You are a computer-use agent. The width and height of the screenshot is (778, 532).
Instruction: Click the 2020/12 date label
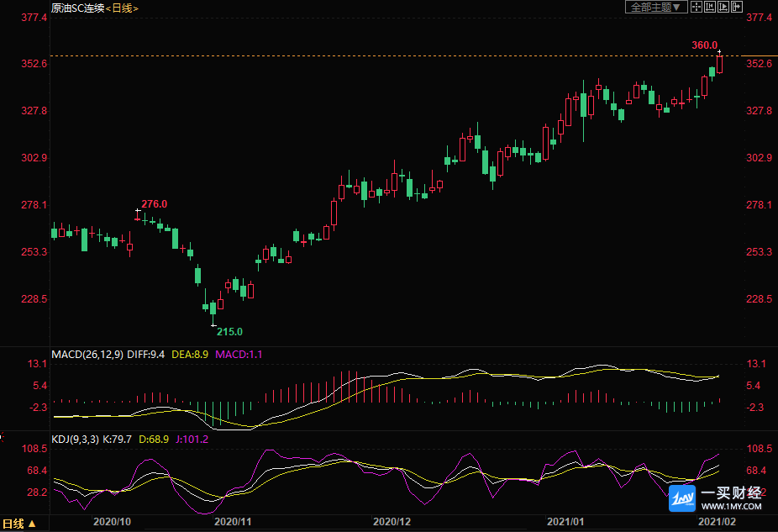(x=392, y=522)
